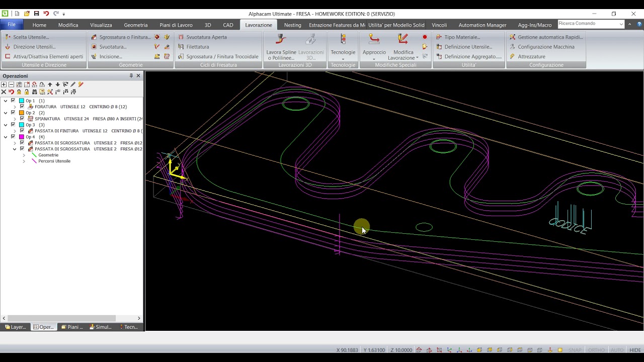Image resolution: width=644 pixels, height=362 pixels.
Task: Open the Tecnologie ribbon button
Action: coord(343,47)
